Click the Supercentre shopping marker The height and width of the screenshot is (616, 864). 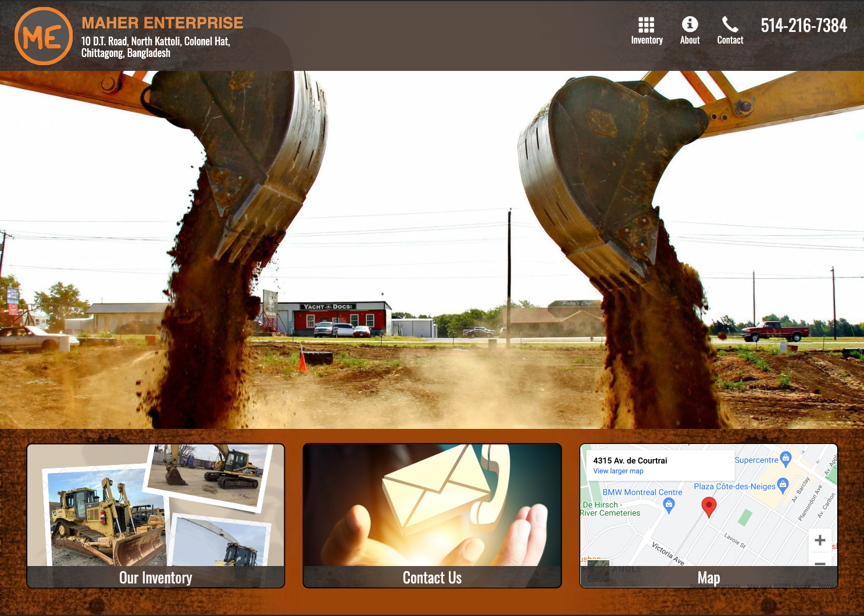786,459
